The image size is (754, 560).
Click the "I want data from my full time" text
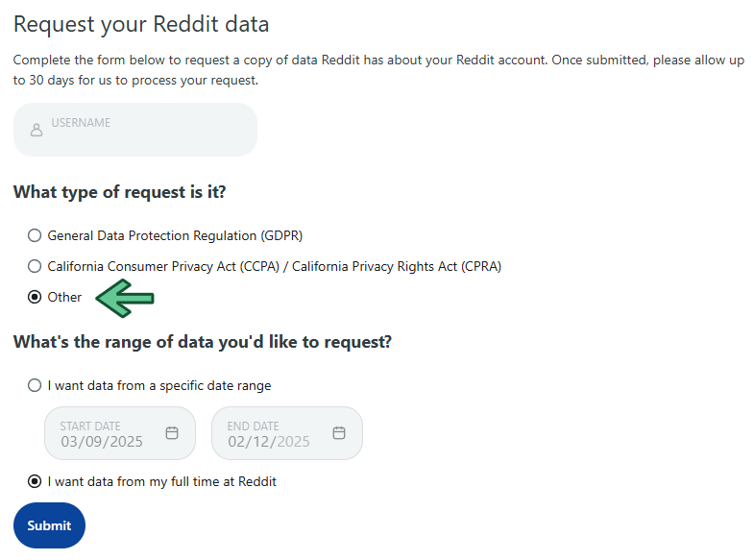161,481
